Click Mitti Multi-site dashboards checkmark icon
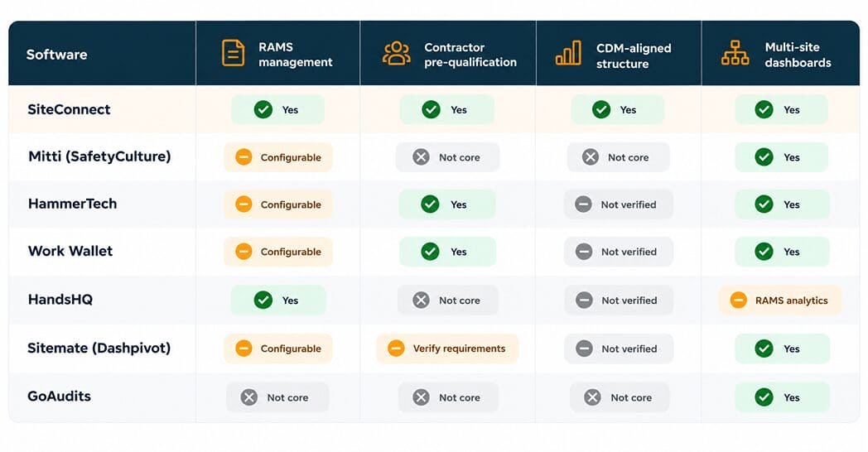The image size is (868, 452). coord(764,157)
